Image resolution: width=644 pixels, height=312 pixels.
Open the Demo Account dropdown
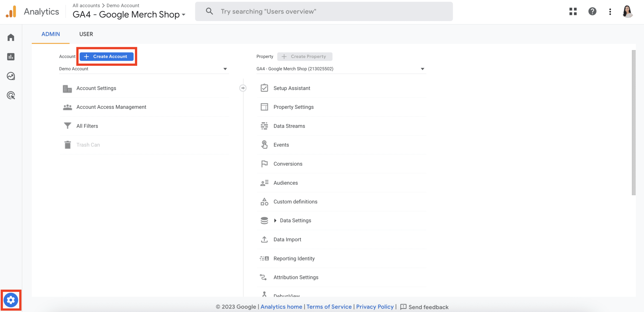pos(144,69)
